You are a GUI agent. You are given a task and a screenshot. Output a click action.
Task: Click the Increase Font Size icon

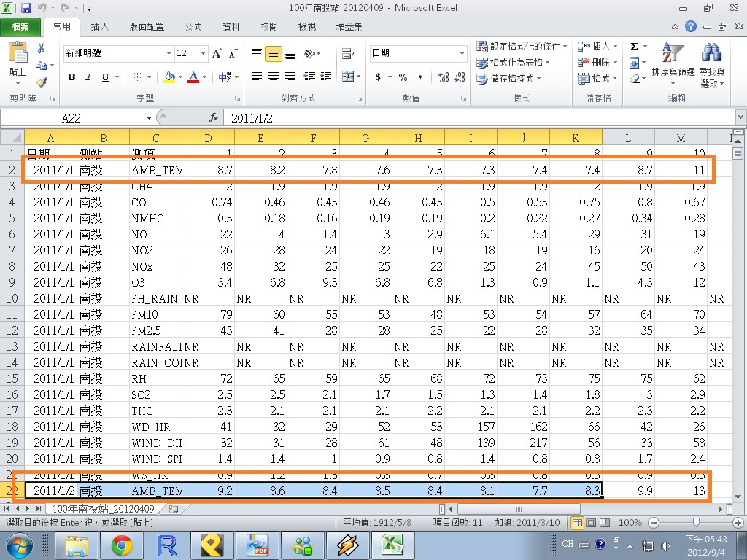(x=217, y=53)
